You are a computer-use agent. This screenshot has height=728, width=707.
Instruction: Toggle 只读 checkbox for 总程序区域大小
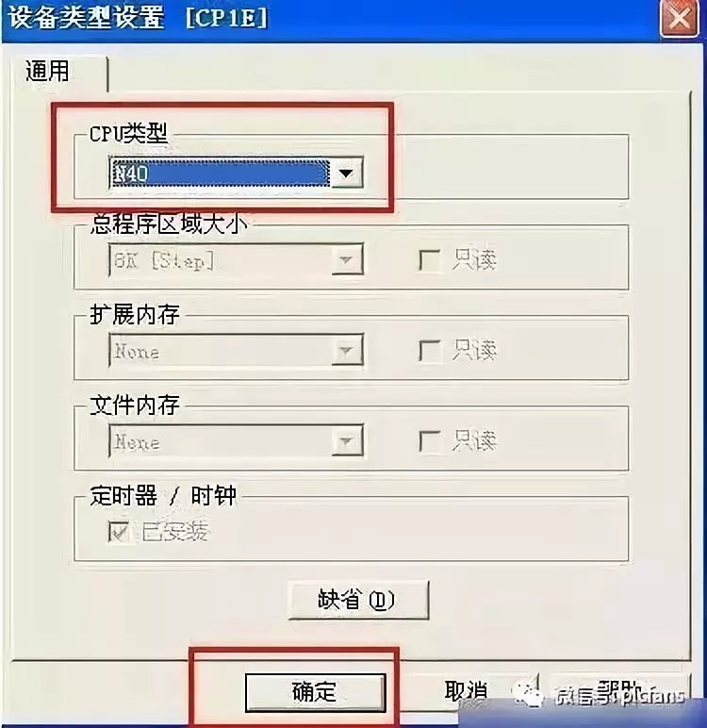coord(429,260)
